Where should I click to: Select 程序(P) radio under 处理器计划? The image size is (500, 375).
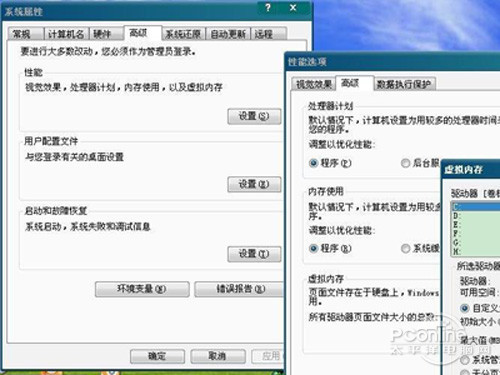(x=313, y=163)
